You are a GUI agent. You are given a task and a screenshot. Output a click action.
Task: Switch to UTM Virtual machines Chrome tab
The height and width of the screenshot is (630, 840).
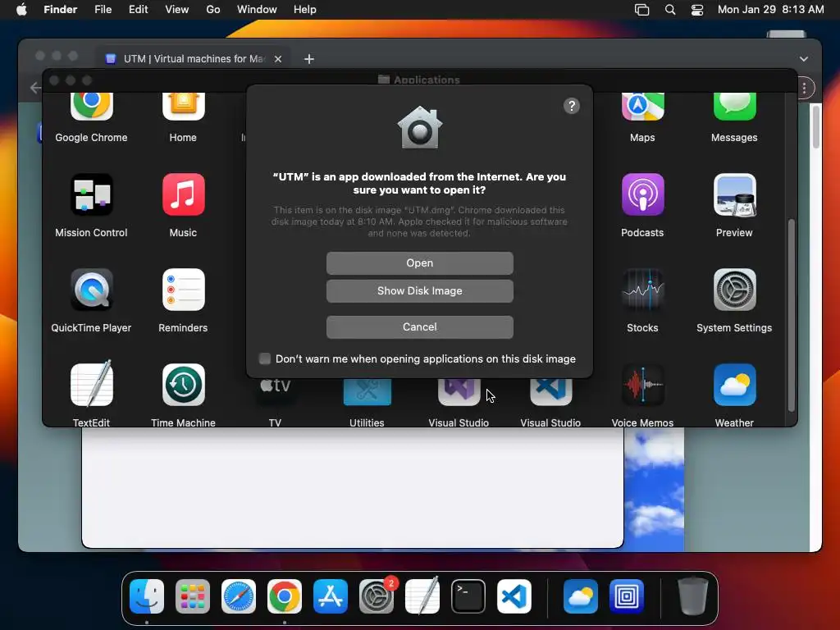point(193,59)
